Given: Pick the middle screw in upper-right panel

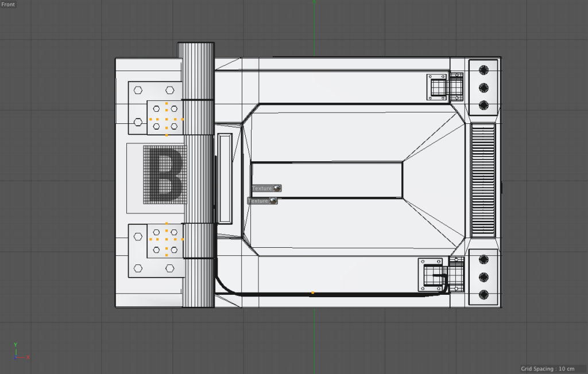Looking at the screenshot, I should point(483,88).
